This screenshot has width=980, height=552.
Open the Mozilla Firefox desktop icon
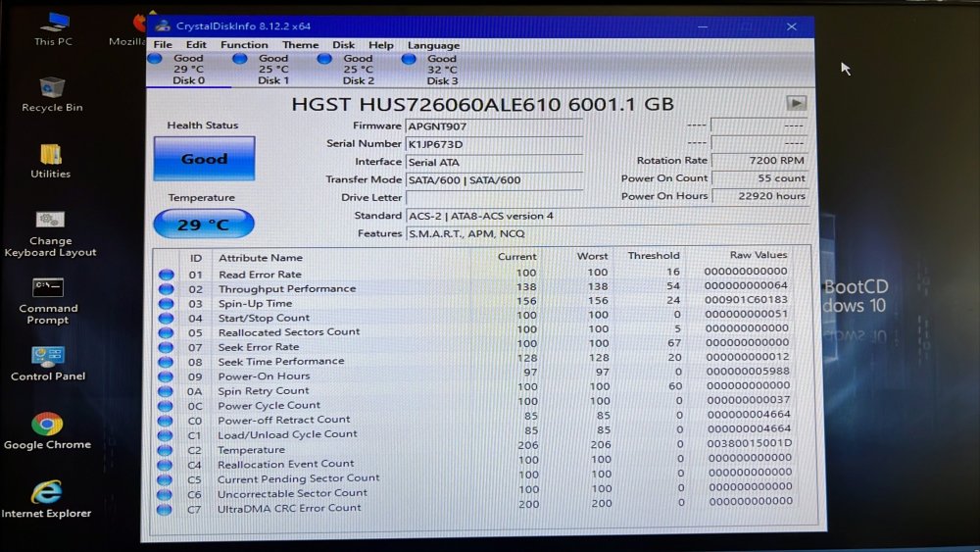(128, 30)
